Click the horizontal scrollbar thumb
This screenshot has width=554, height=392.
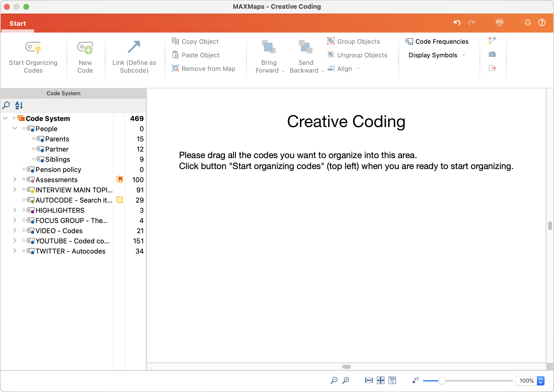[346, 366]
